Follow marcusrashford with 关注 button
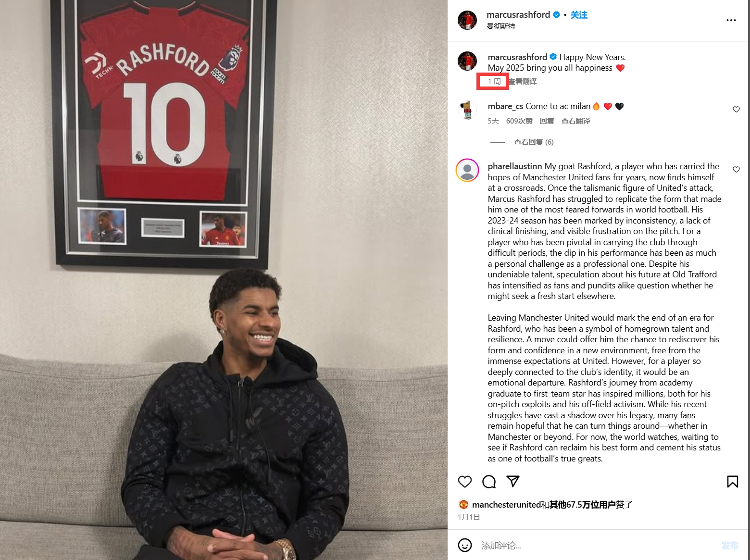 click(x=579, y=15)
